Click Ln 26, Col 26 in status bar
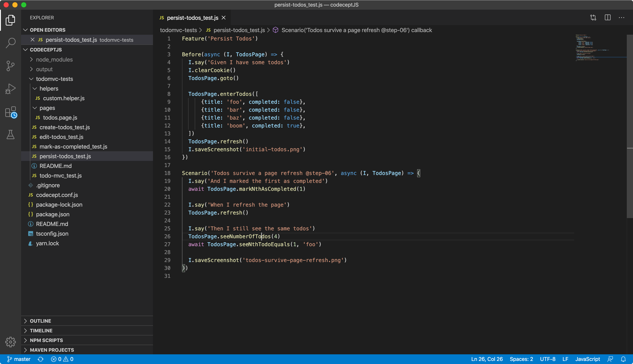The height and width of the screenshot is (364, 633). (x=487, y=359)
